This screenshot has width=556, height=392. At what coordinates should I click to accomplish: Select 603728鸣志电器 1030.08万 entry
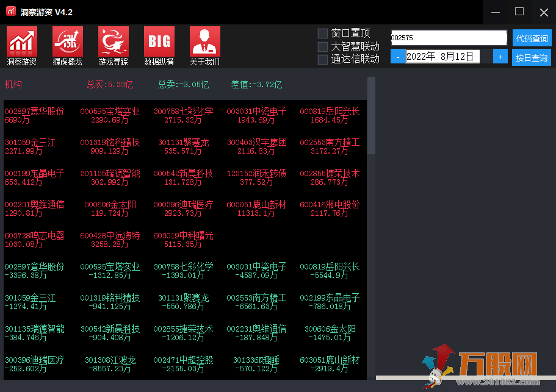34,240
